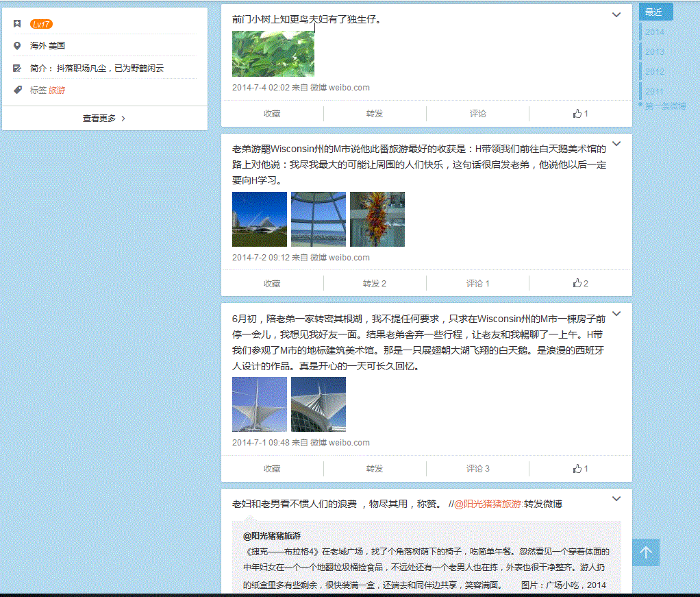The image size is (700, 597).
Task: Click the location pin icon beside 海外 美国
Action: pos(17,46)
